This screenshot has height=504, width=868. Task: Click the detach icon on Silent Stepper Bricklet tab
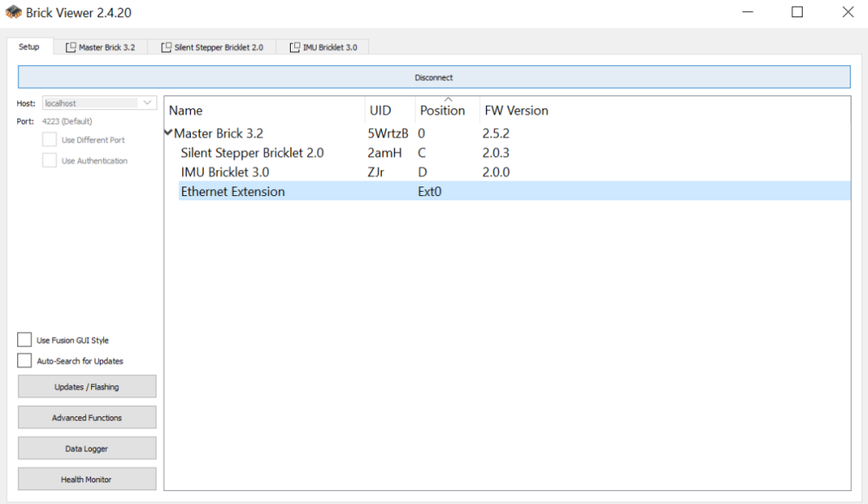click(167, 48)
